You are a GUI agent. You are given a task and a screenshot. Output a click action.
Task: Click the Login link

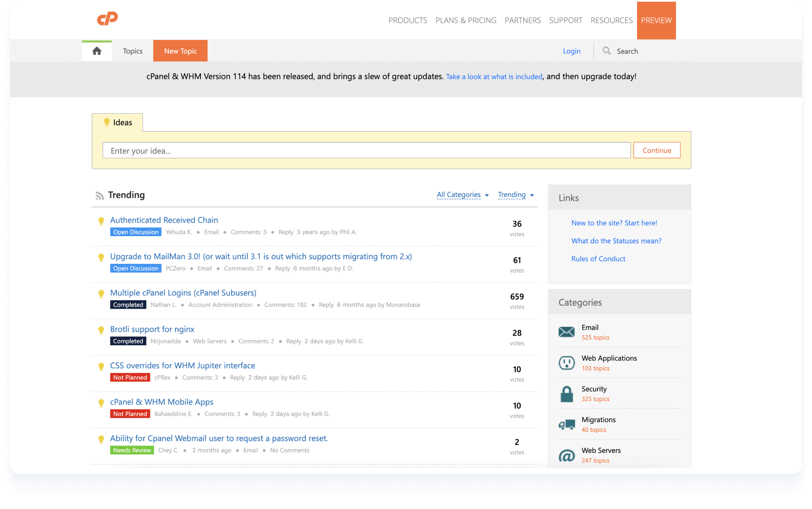(571, 51)
